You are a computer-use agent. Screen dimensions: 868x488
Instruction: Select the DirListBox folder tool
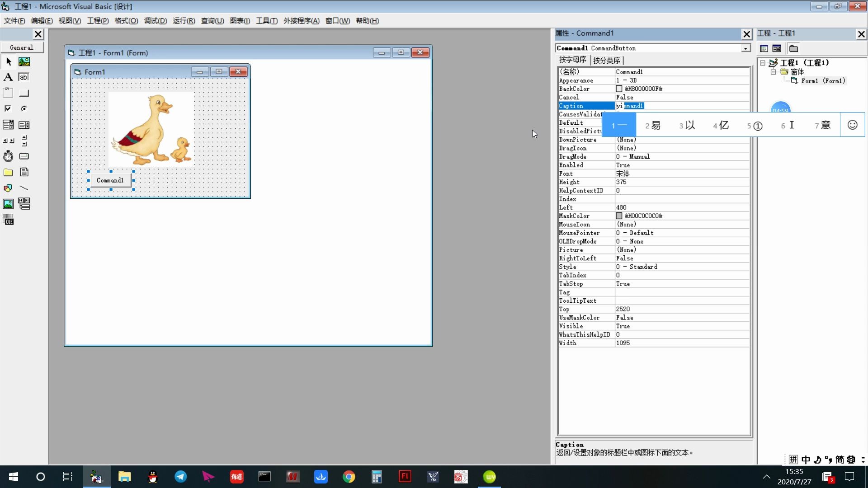pos(8,172)
